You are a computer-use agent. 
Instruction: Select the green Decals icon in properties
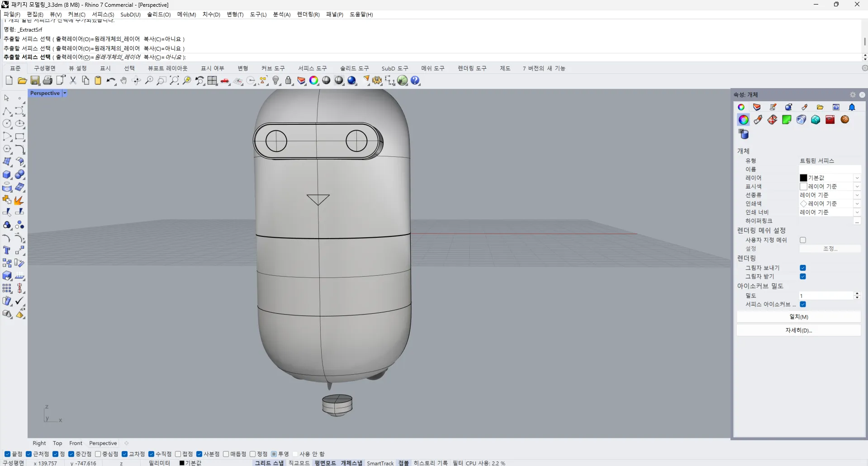click(787, 120)
